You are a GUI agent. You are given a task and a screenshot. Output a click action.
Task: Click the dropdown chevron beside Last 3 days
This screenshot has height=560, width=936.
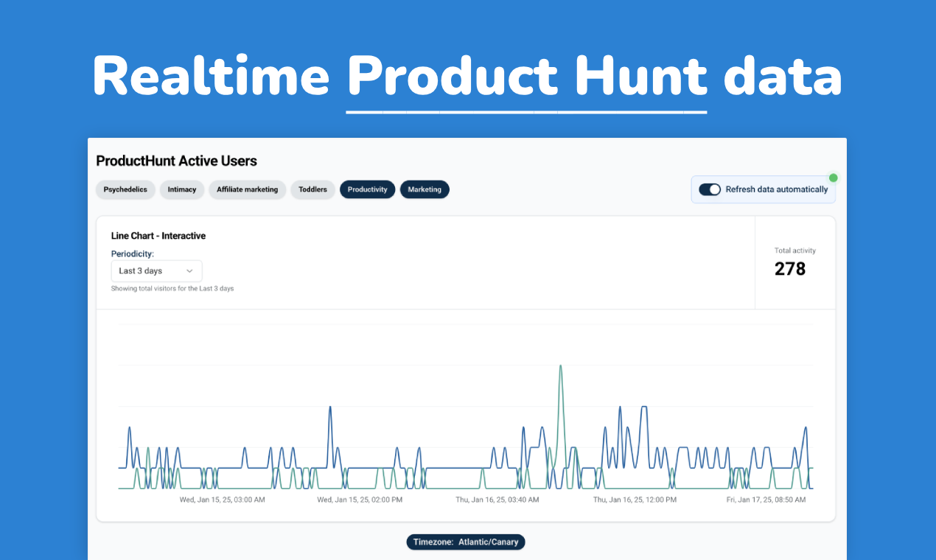(189, 271)
